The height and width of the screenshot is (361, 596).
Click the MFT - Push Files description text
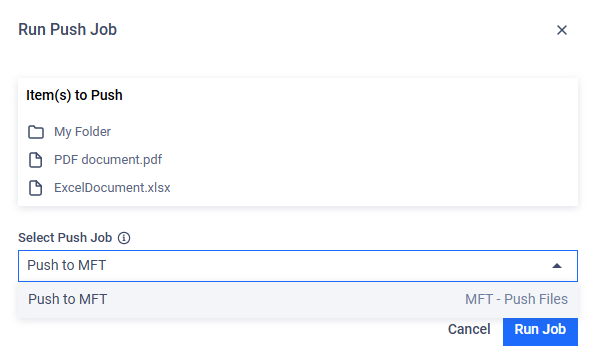516,299
